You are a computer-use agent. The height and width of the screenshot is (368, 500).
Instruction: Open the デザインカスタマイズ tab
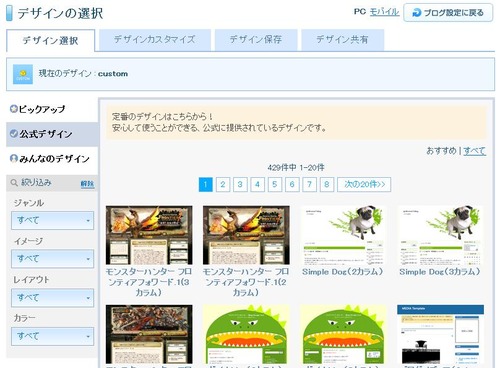(155, 40)
